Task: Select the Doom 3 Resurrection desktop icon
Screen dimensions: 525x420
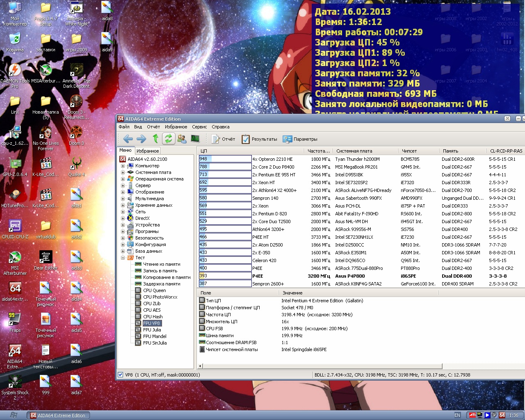Action: pos(76,107)
